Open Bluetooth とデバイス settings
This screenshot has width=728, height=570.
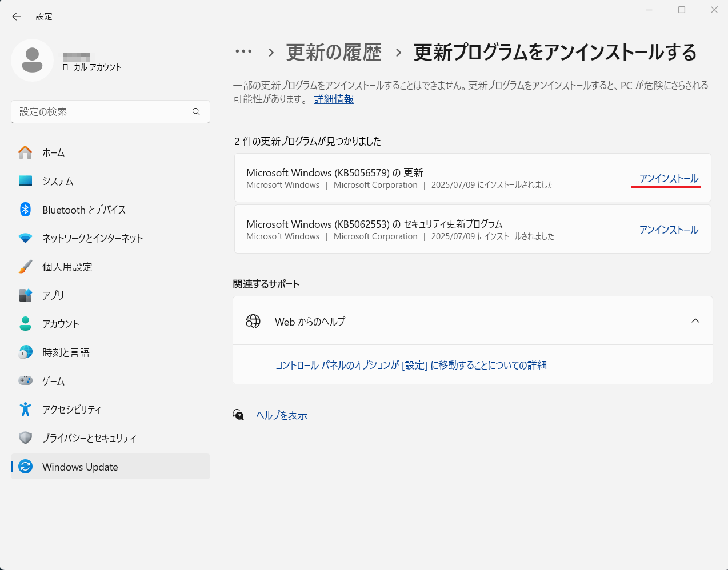point(110,210)
